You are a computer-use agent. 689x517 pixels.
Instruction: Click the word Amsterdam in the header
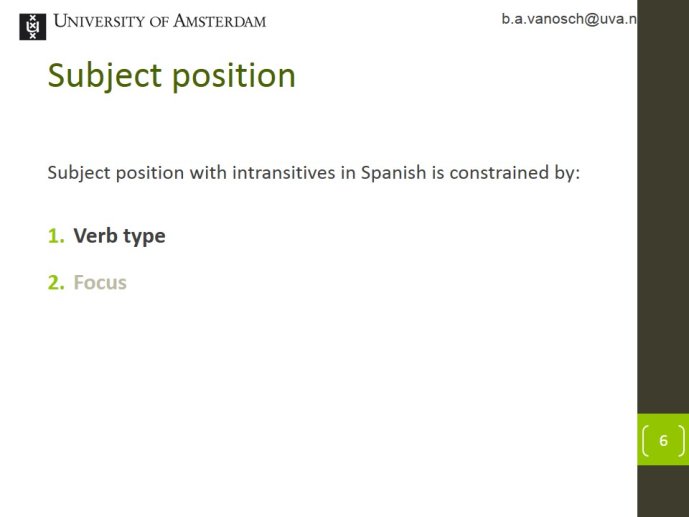[x=219, y=21]
